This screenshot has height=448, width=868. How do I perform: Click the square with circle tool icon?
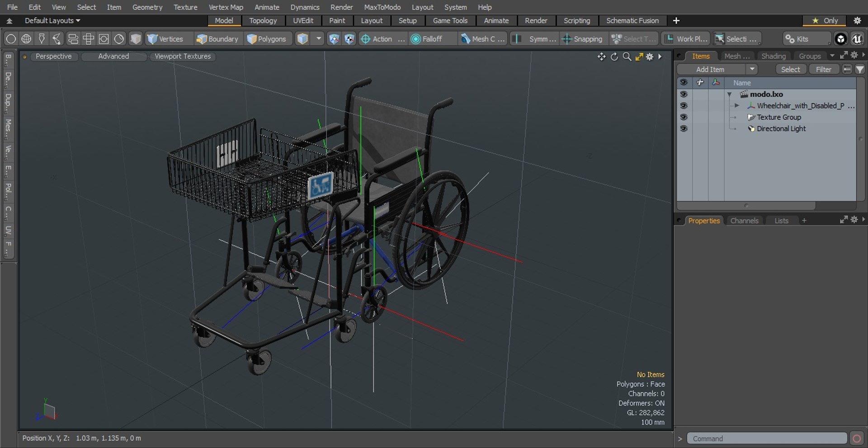[x=104, y=39]
